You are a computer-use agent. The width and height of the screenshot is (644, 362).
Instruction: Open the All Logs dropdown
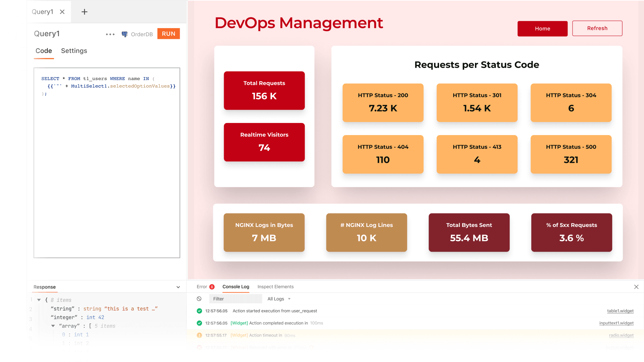[278, 299]
